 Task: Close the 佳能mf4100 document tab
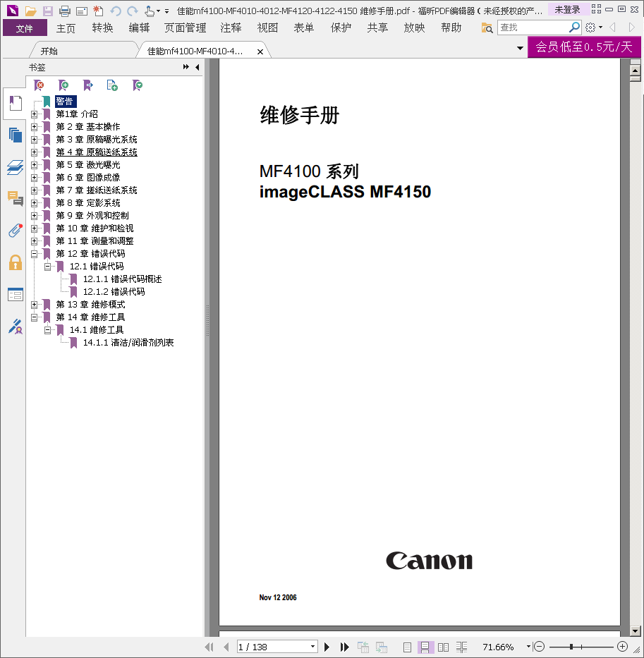pos(260,51)
